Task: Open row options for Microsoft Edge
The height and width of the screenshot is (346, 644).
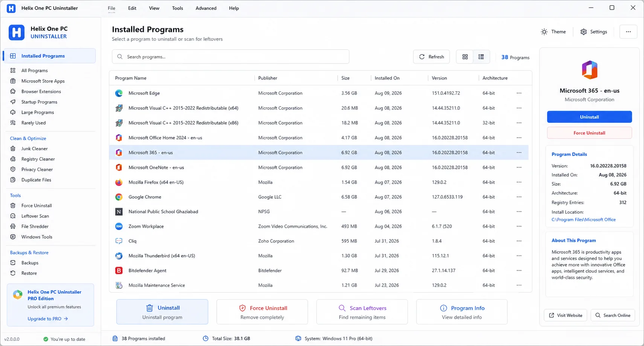Action: pyautogui.click(x=519, y=93)
